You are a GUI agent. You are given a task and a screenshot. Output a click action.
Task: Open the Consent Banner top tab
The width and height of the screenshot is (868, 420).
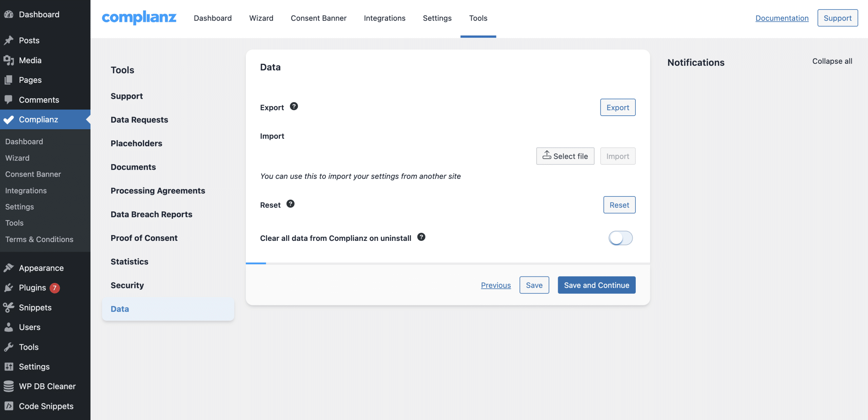319,18
